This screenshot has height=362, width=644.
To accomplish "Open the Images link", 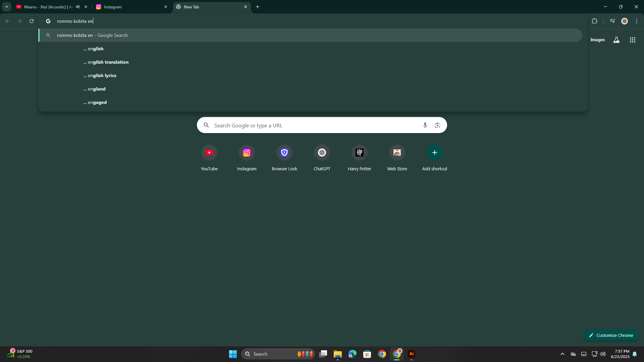I will (597, 40).
